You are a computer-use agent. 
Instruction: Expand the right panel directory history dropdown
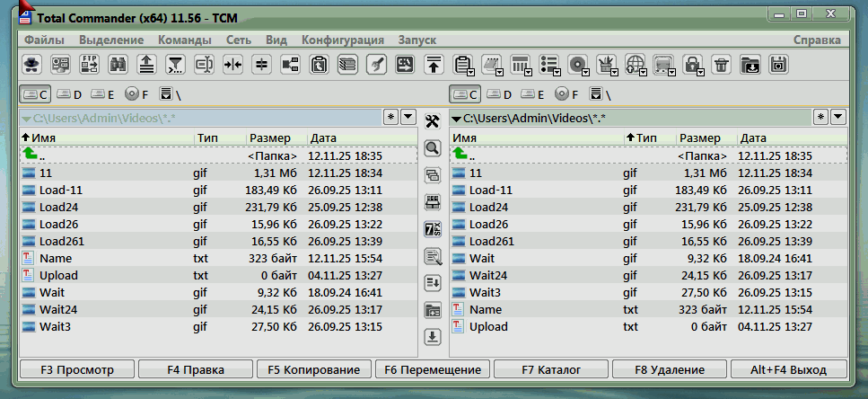[x=838, y=117]
